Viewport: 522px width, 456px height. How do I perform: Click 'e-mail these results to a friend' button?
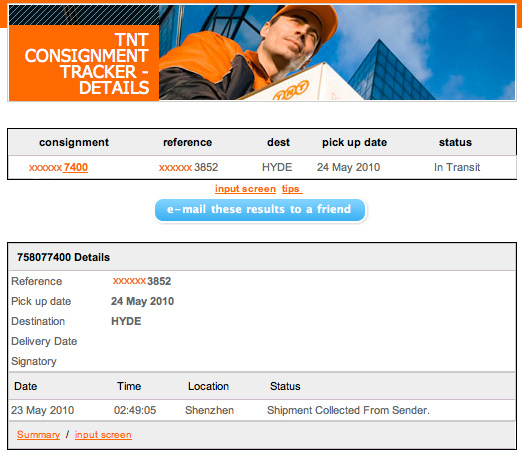(x=260, y=210)
